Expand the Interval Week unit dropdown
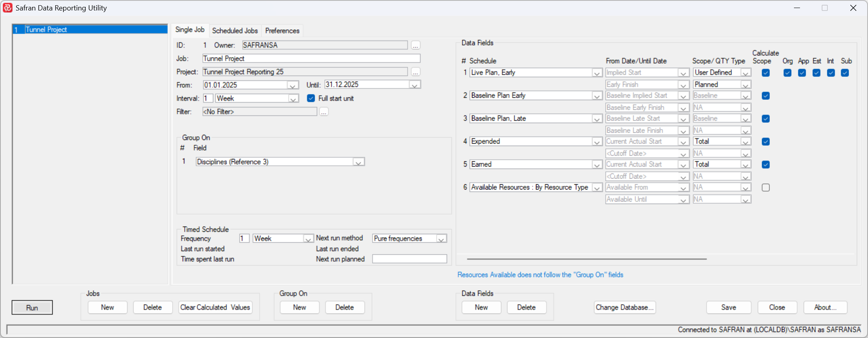Image resolution: width=868 pixels, height=338 pixels. pyautogui.click(x=293, y=99)
